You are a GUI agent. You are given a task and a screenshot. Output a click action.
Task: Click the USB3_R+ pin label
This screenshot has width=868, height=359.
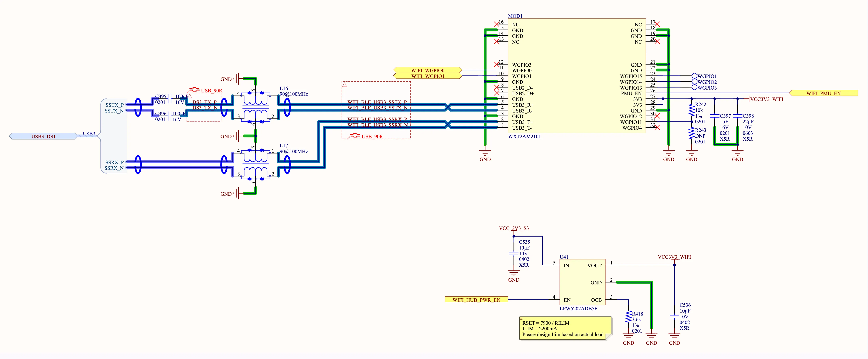point(523,105)
